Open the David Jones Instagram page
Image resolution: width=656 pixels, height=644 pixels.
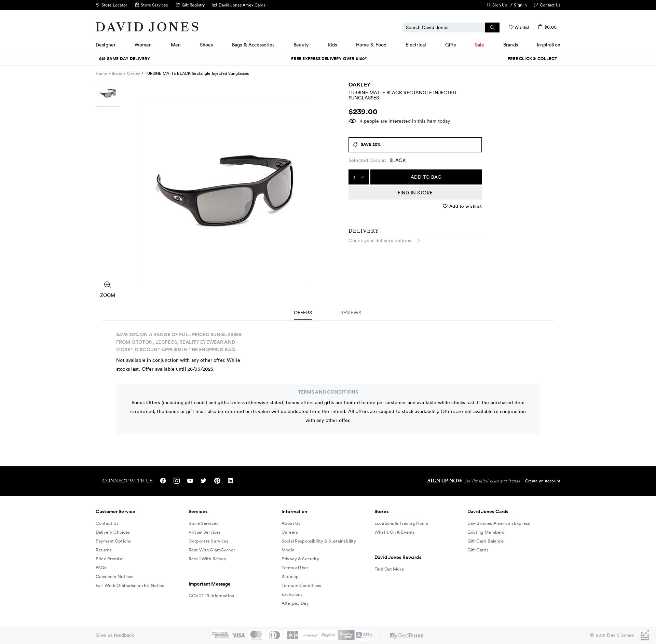[177, 481]
